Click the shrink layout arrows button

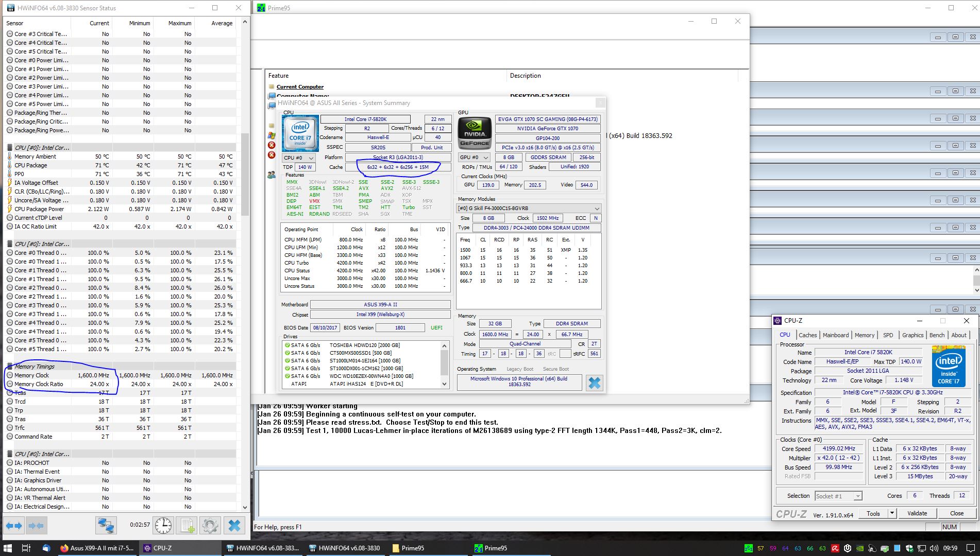pos(36,525)
